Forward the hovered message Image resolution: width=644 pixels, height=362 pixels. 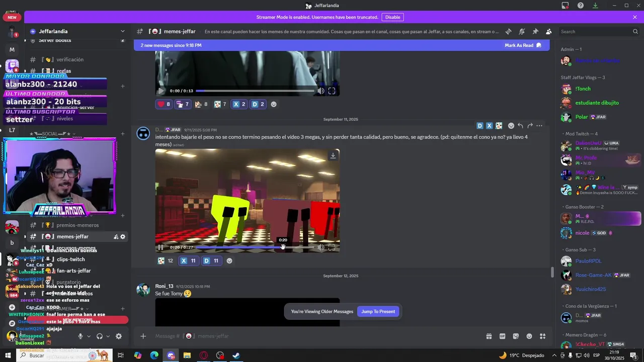(x=530, y=126)
